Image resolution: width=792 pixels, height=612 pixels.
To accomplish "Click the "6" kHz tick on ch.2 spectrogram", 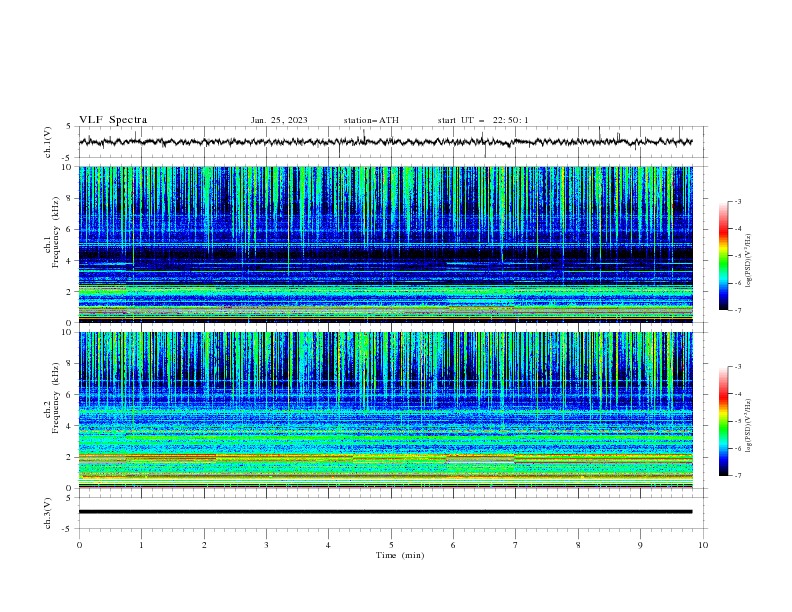I will point(70,395).
